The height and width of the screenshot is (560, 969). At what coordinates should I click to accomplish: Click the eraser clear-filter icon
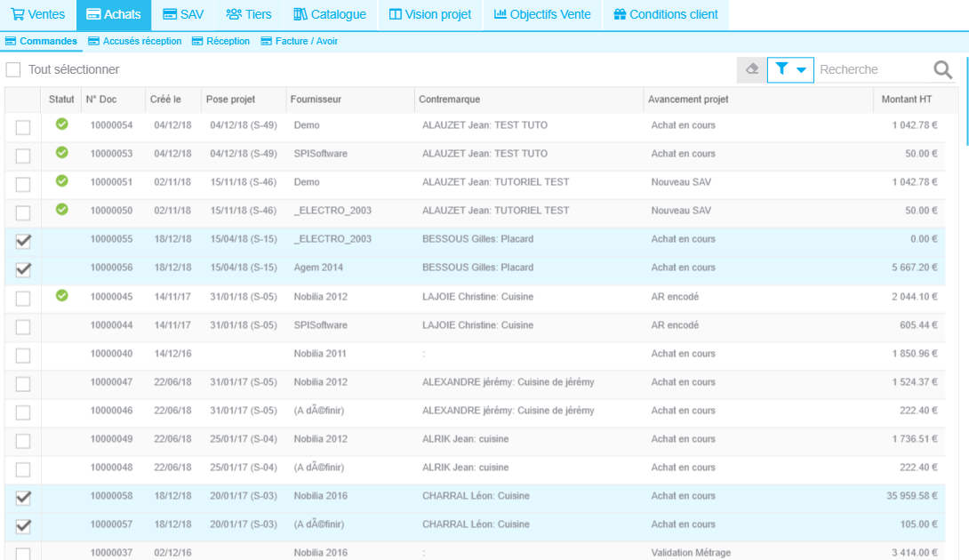coord(751,69)
